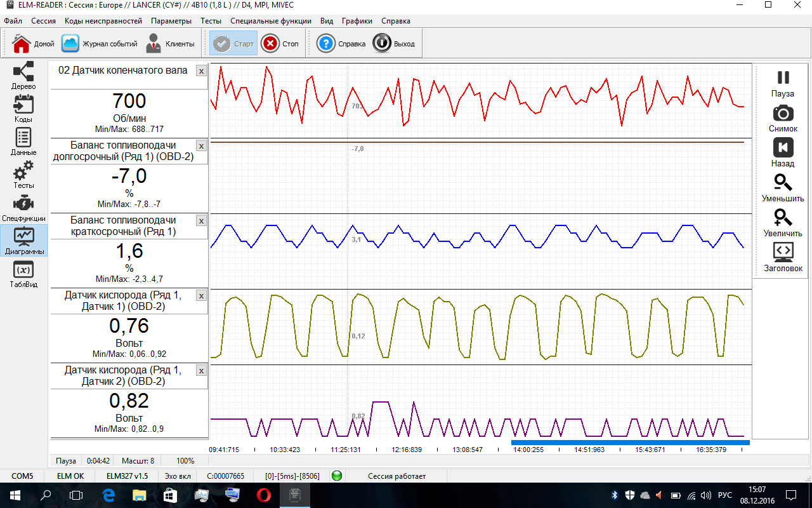Switch to ТаблВид table view
This screenshot has width=812, height=508.
tap(23, 272)
